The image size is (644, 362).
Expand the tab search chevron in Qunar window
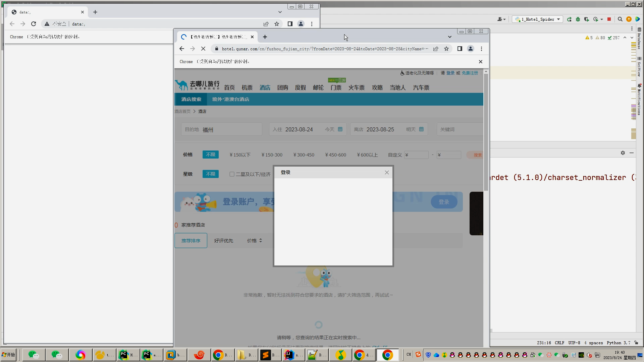click(x=450, y=37)
